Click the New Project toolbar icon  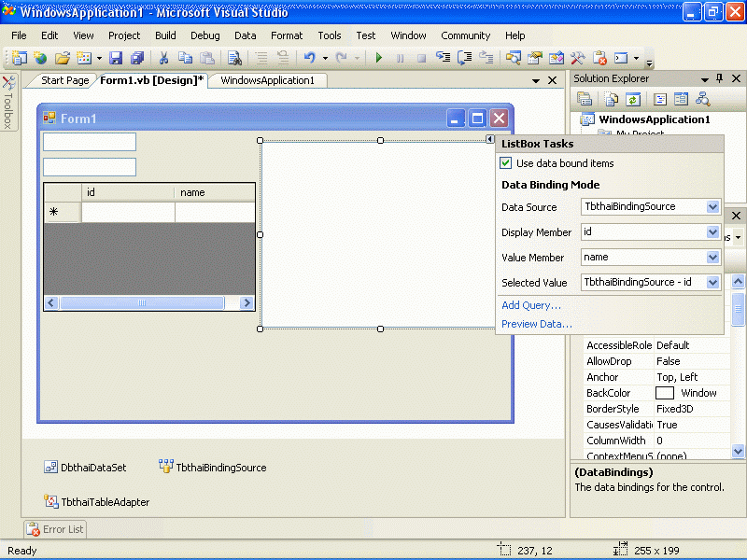(19, 58)
